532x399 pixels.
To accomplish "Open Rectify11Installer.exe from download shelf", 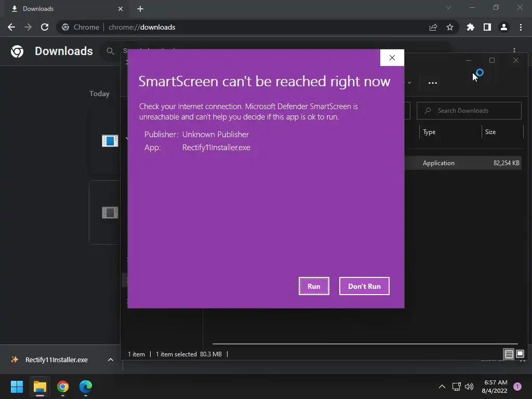I will 56,360.
